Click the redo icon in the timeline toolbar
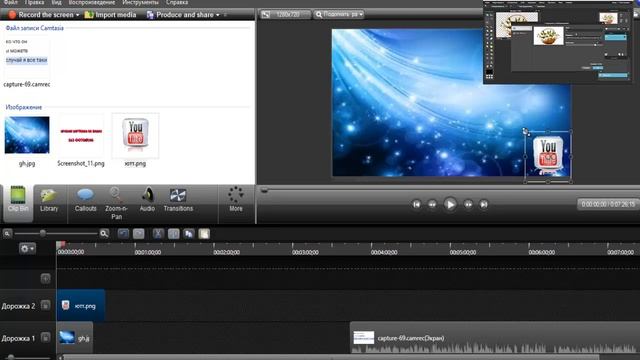The height and width of the screenshot is (360, 640). click(139, 233)
